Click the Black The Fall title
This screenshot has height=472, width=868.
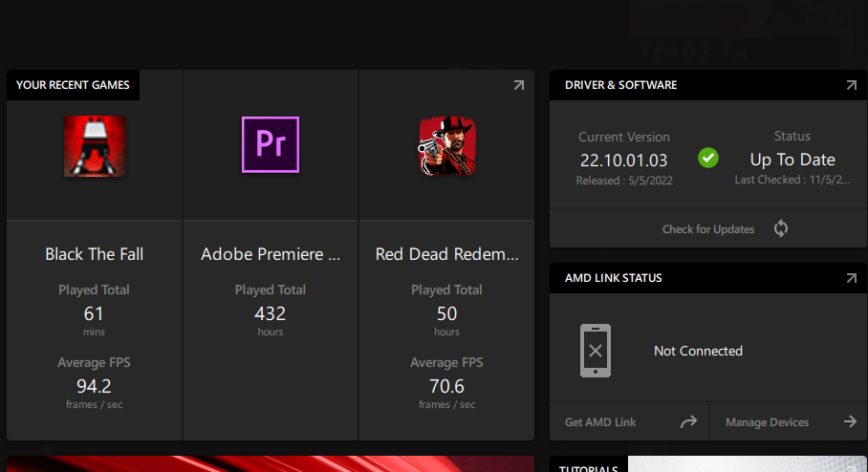[94, 254]
